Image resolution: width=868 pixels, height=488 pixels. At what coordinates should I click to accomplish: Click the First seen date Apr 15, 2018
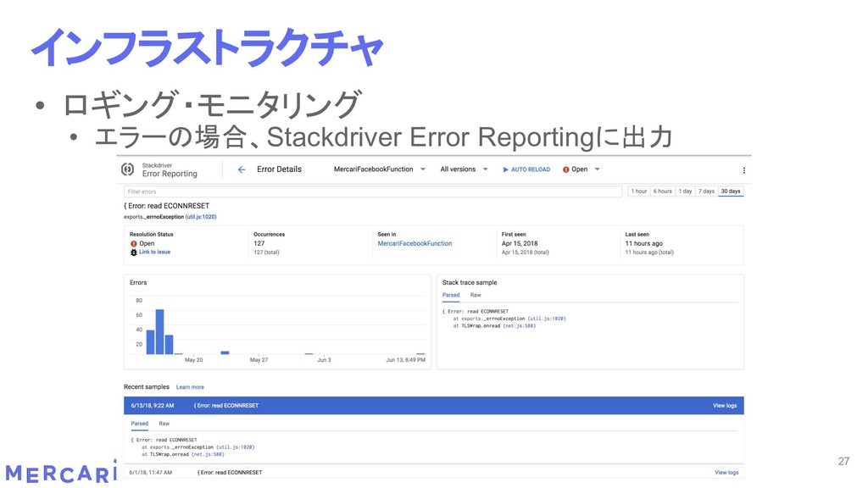520,243
